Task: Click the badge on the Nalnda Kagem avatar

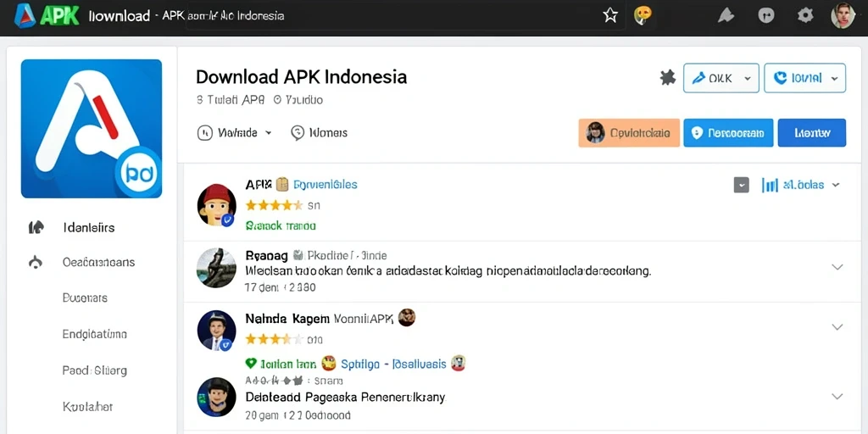Action: (225, 345)
